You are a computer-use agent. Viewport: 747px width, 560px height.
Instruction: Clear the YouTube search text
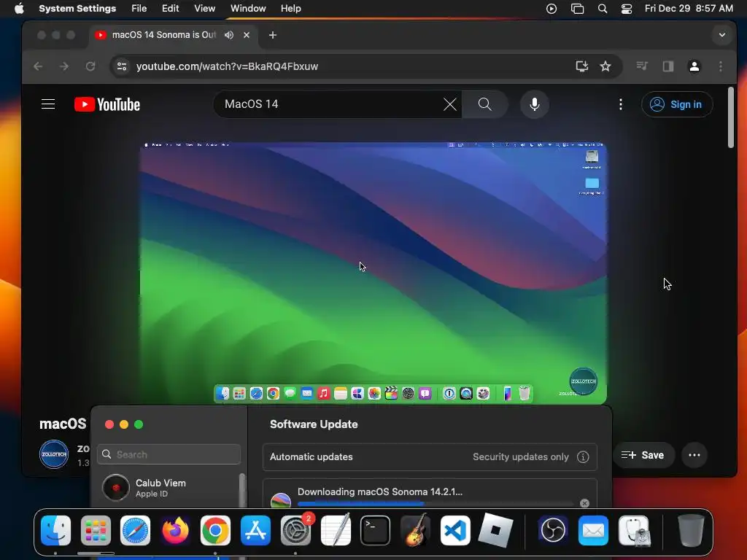449,104
